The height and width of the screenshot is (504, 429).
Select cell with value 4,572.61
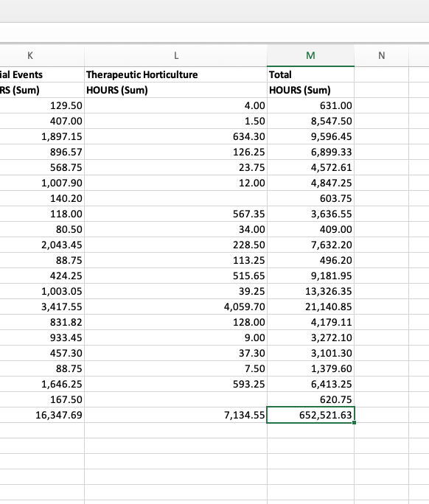coord(310,167)
